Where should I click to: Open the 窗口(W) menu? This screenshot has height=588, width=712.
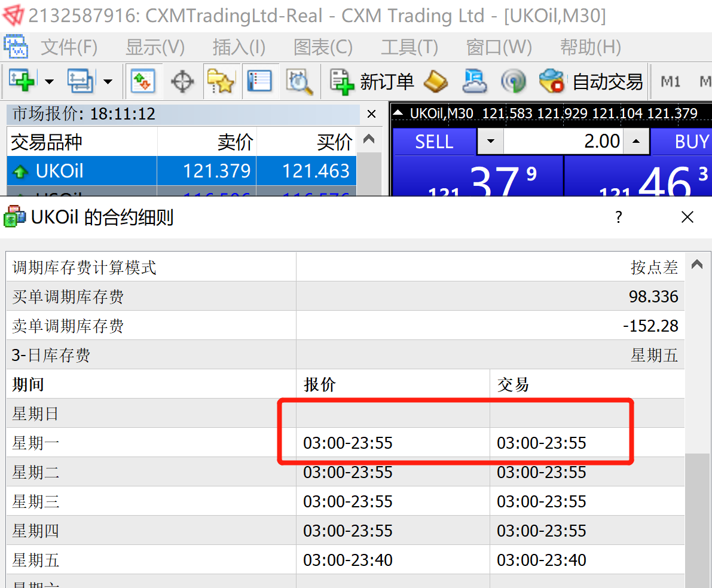click(499, 47)
